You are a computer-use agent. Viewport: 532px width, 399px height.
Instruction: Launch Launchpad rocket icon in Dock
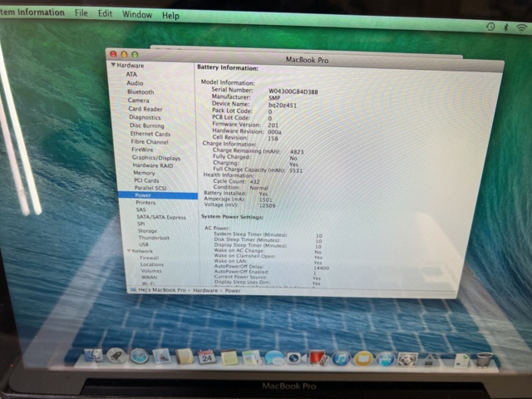tap(116, 356)
